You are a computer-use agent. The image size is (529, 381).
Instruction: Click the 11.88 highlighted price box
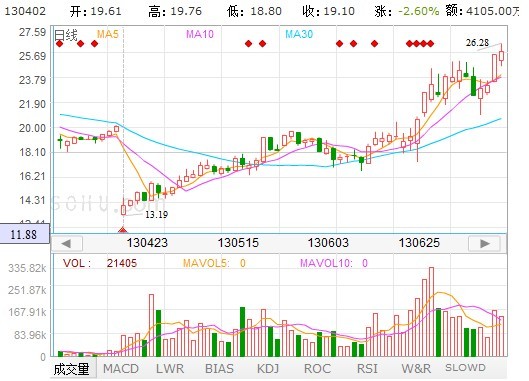tap(25, 234)
